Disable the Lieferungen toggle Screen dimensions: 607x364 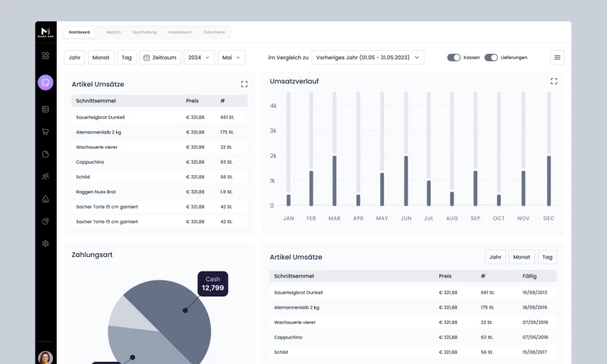[491, 58]
